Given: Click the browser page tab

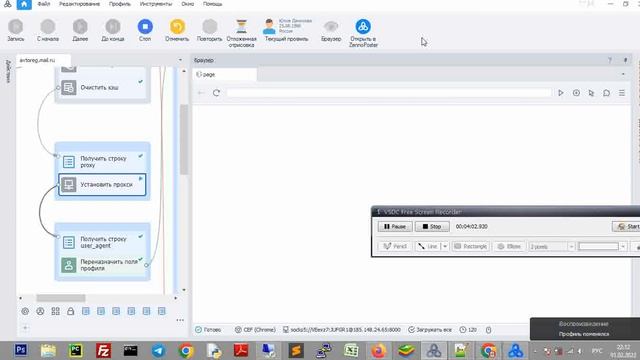Looking at the screenshot, I should [224, 75].
